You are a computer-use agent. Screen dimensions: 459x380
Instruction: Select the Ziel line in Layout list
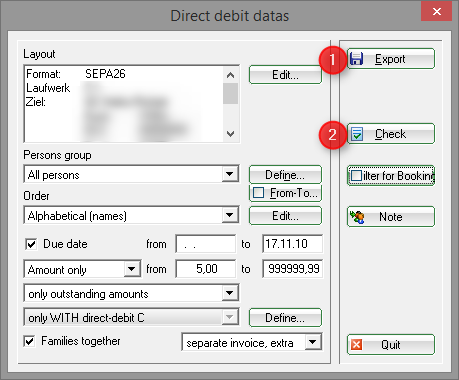pos(36,102)
